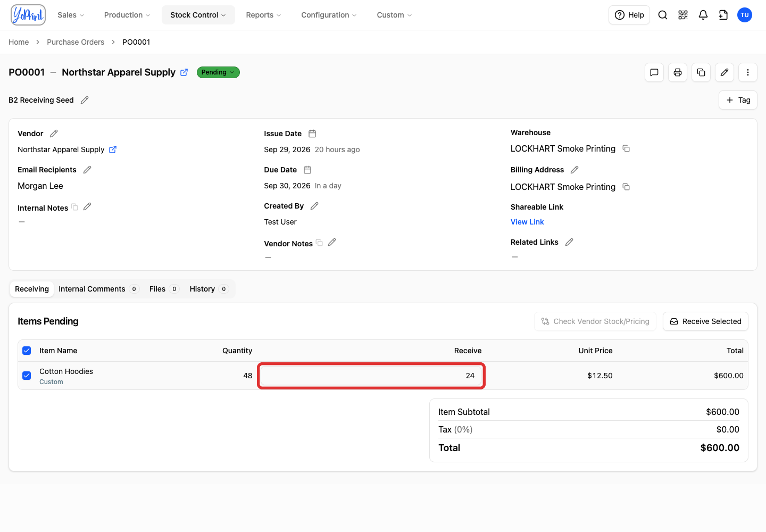This screenshot has width=766, height=532.
Task: Switch to the Internal Comments tab
Action: pos(98,289)
